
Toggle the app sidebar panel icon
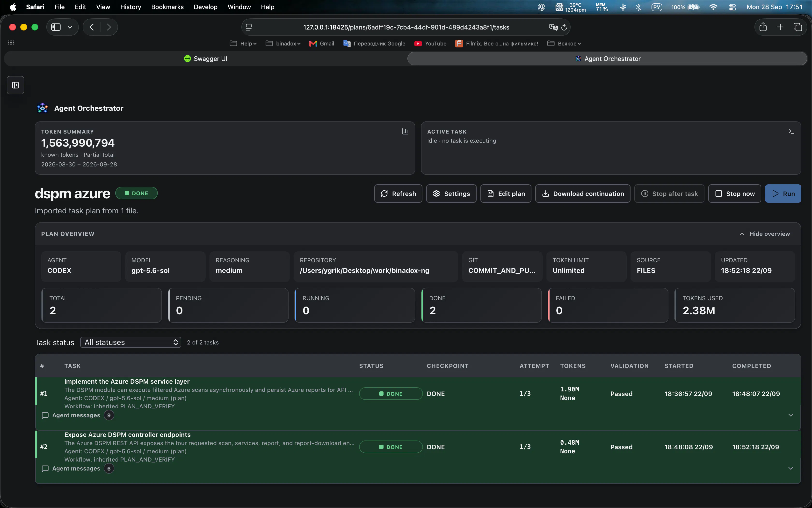coord(15,85)
